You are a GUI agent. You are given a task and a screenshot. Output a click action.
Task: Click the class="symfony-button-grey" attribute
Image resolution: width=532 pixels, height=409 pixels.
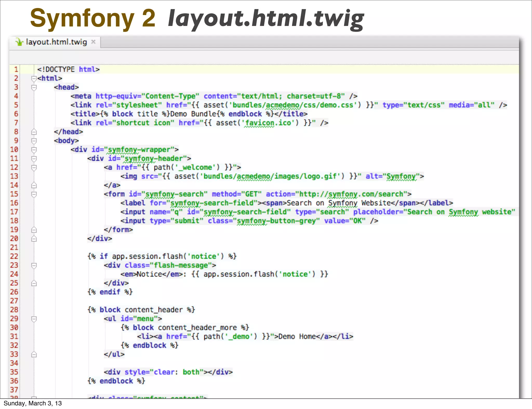point(264,221)
